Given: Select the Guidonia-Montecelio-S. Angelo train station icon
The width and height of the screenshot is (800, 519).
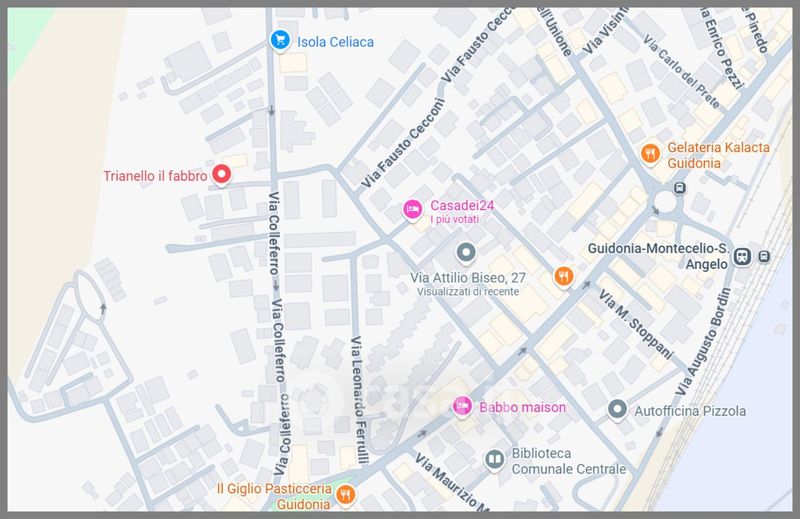Looking at the screenshot, I should [x=742, y=256].
